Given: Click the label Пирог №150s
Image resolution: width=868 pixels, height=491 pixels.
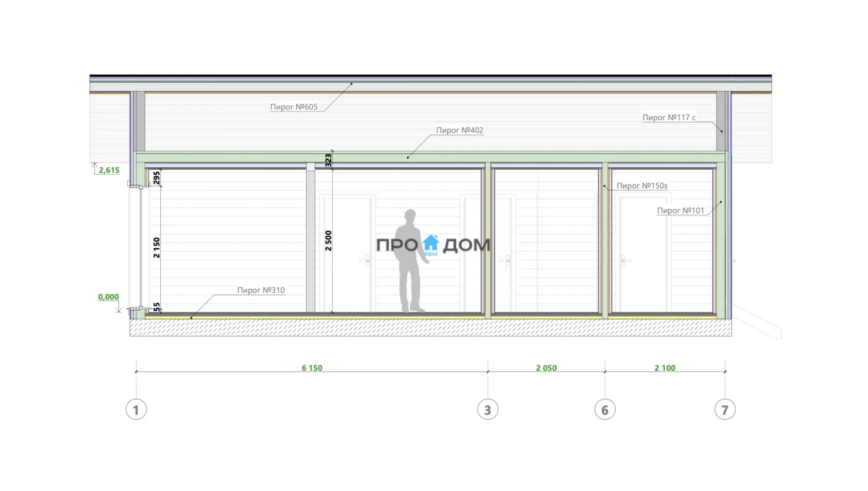Looking at the screenshot, I should click(642, 186).
